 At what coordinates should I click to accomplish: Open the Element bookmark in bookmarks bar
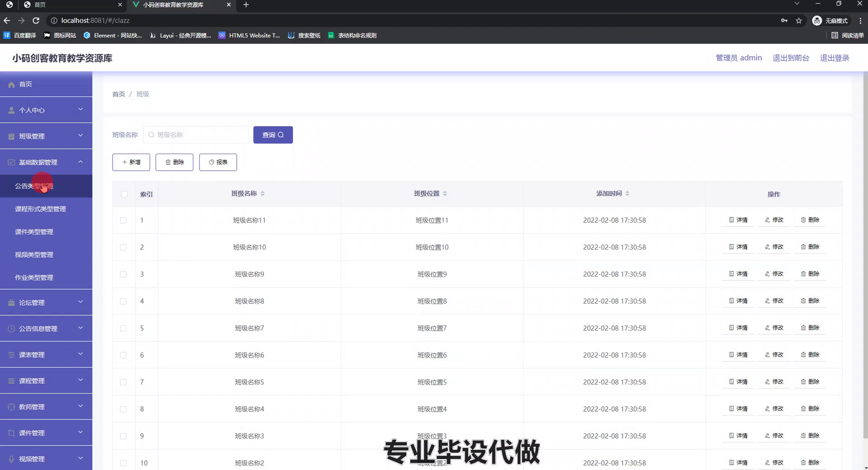tap(113, 35)
